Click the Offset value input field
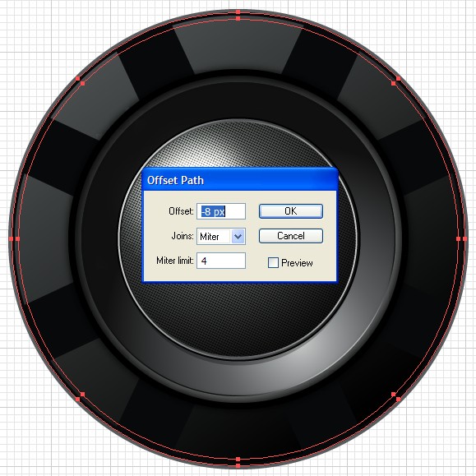Image resolution: width=476 pixels, height=476 pixels. click(x=221, y=211)
